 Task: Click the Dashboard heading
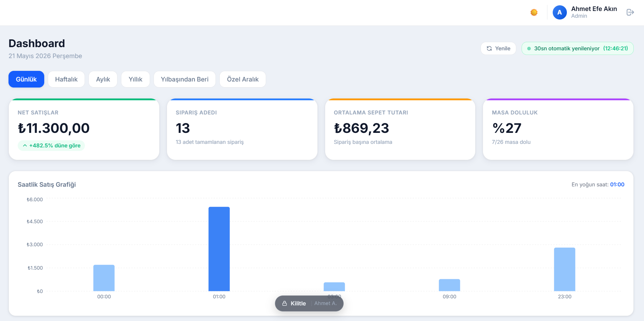(x=37, y=43)
